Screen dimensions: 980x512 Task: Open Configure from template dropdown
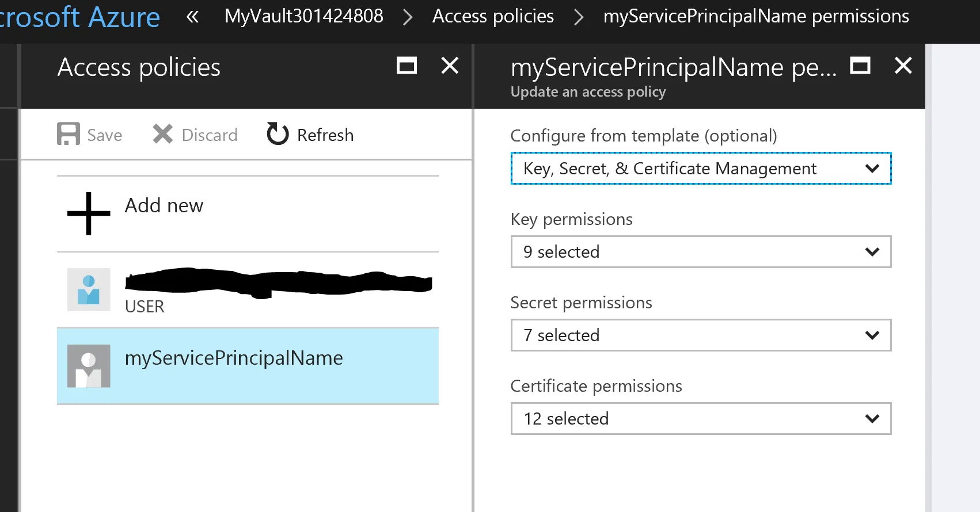click(x=700, y=169)
